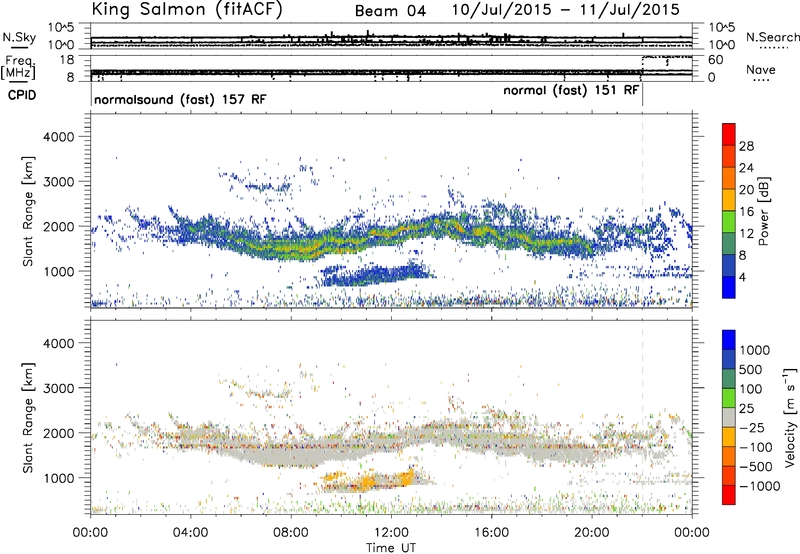800x554 pixels.
Task: Click the 'Freq. [MHz]' axis label
Action: 20,68
